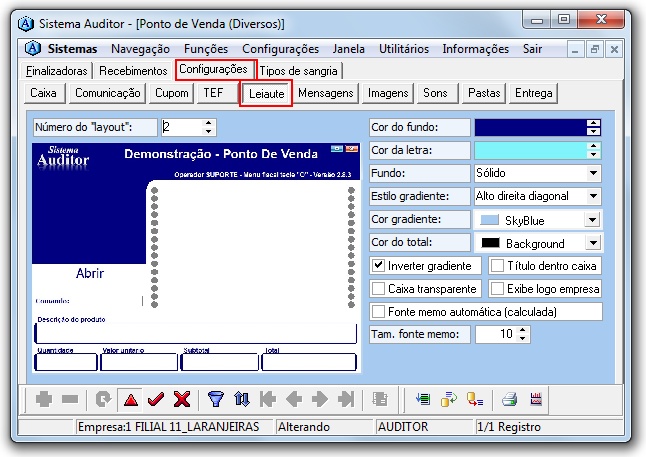Click the title bar Auditor app icon
Screen dimensions: 646x457
pos(26,23)
